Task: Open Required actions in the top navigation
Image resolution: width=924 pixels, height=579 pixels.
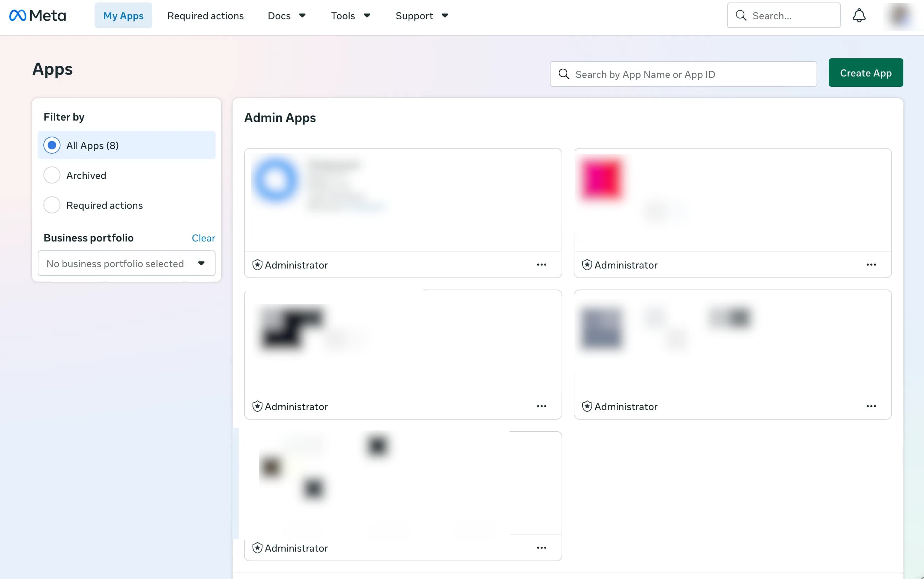Action: pyautogui.click(x=205, y=16)
